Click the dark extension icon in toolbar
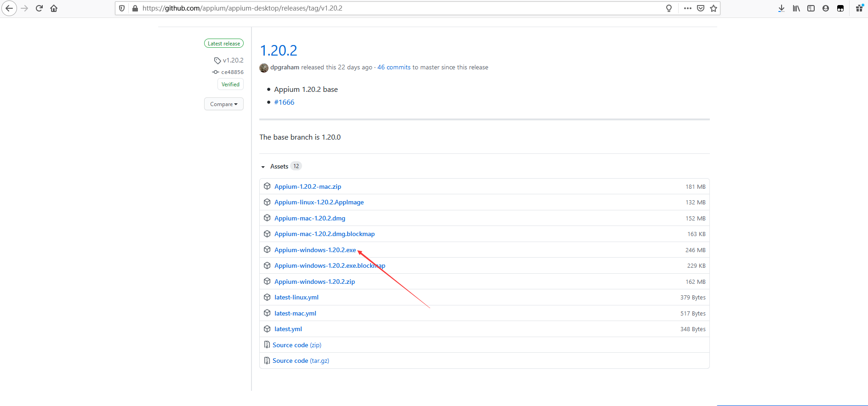868x406 pixels. click(x=840, y=8)
